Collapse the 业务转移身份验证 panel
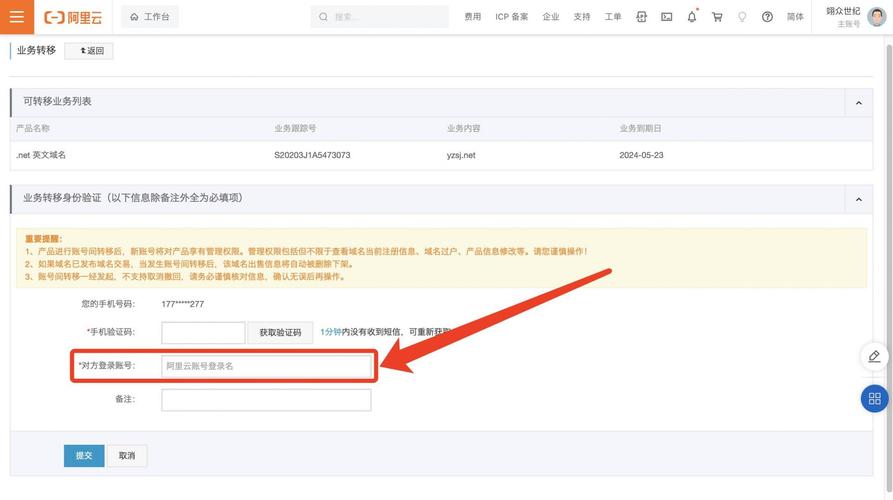The height and width of the screenshot is (500, 893). (858, 199)
